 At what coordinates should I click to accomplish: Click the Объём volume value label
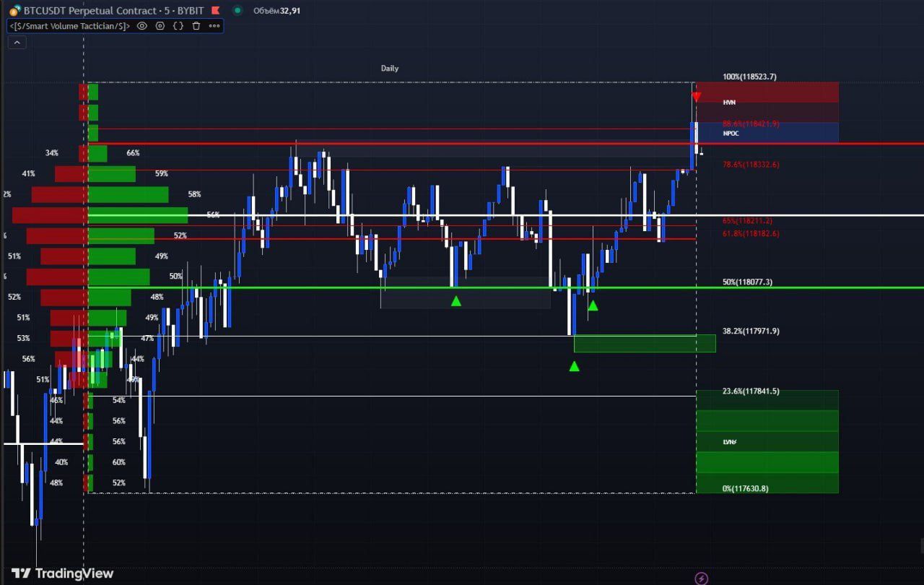276,11
